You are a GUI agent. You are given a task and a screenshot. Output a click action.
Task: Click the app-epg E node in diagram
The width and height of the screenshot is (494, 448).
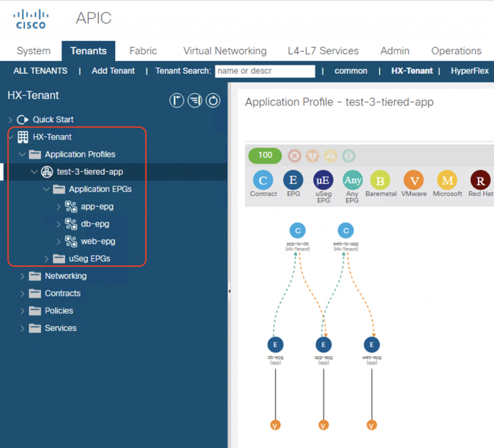[x=324, y=345]
